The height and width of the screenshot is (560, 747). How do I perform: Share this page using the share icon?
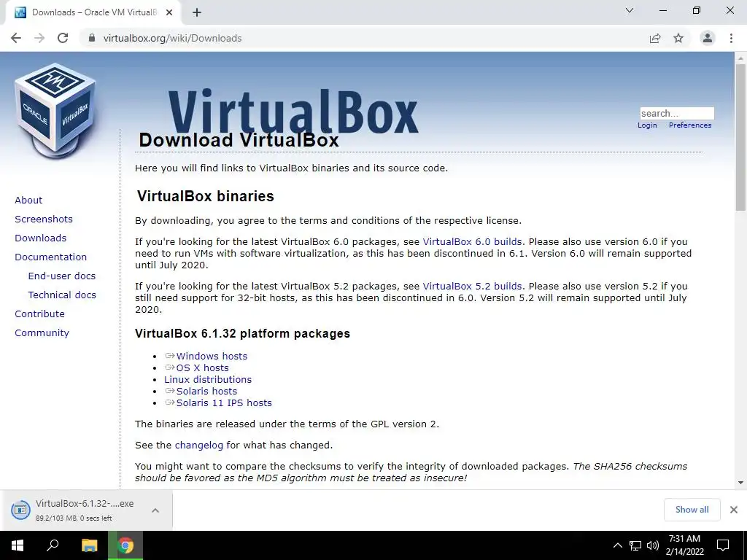click(655, 38)
